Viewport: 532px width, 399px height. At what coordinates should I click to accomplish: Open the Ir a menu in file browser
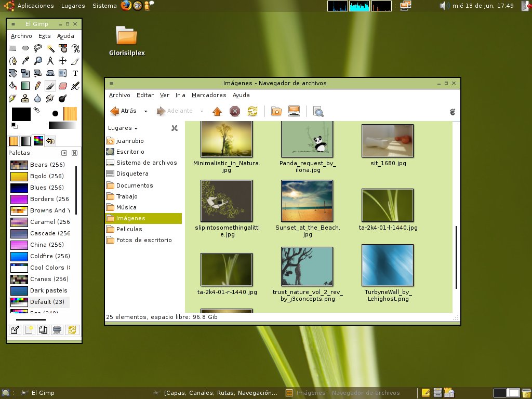[x=180, y=96]
